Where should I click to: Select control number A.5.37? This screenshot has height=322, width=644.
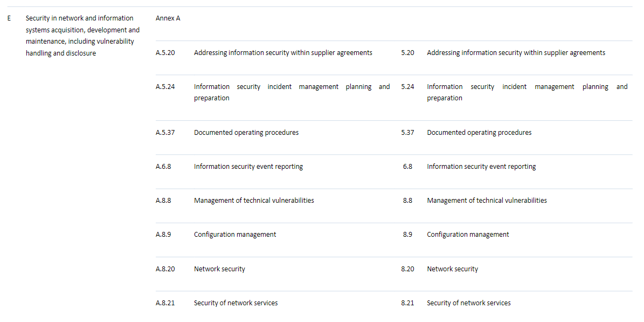pos(164,132)
